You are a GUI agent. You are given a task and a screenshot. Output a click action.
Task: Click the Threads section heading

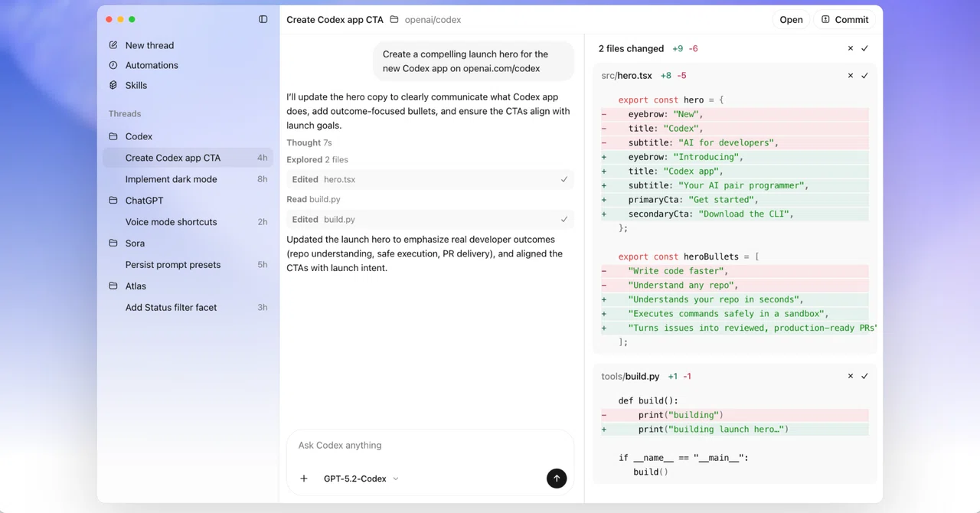(125, 113)
